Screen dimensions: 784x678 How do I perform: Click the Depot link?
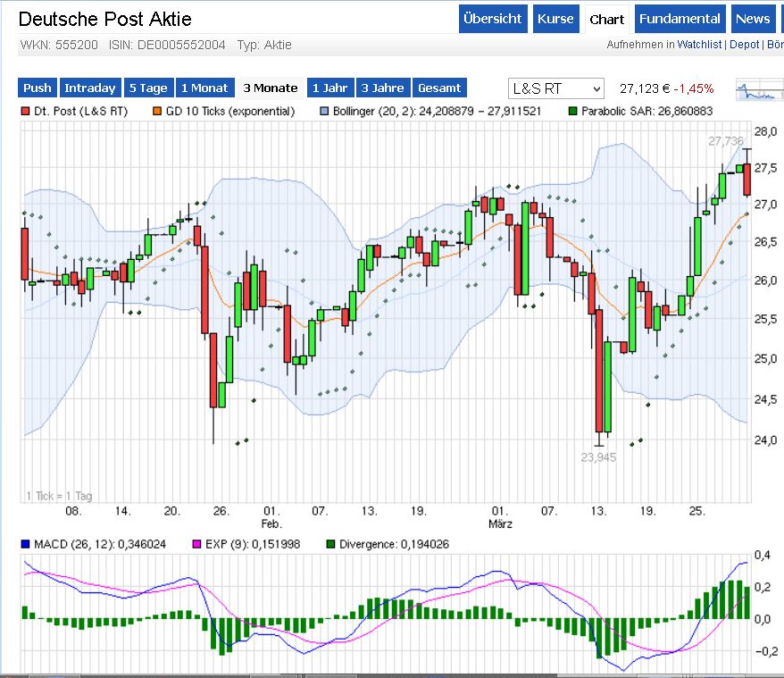point(745,45)
